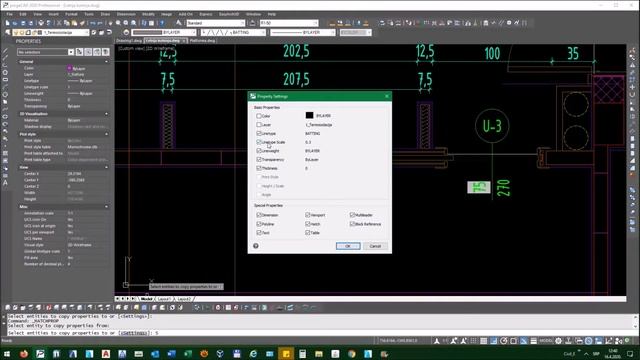Open Firefox from the taskbar

click(x=24, y=353)
